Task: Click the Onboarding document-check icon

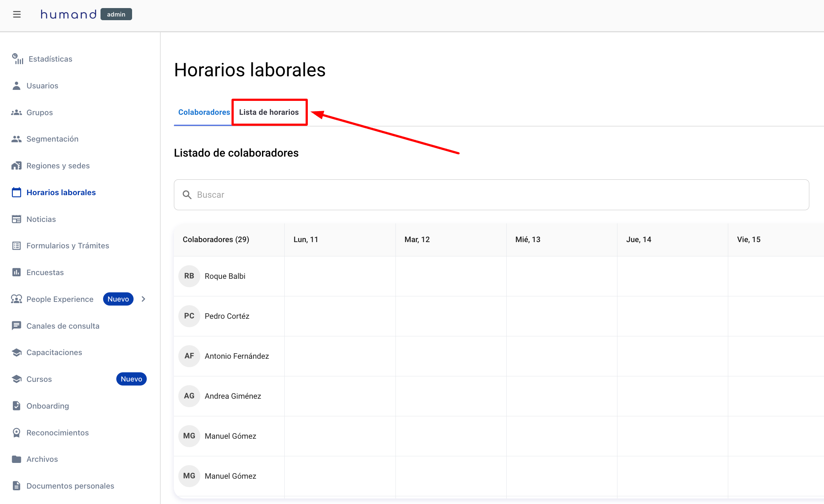Action: click(x=17, y=406)
